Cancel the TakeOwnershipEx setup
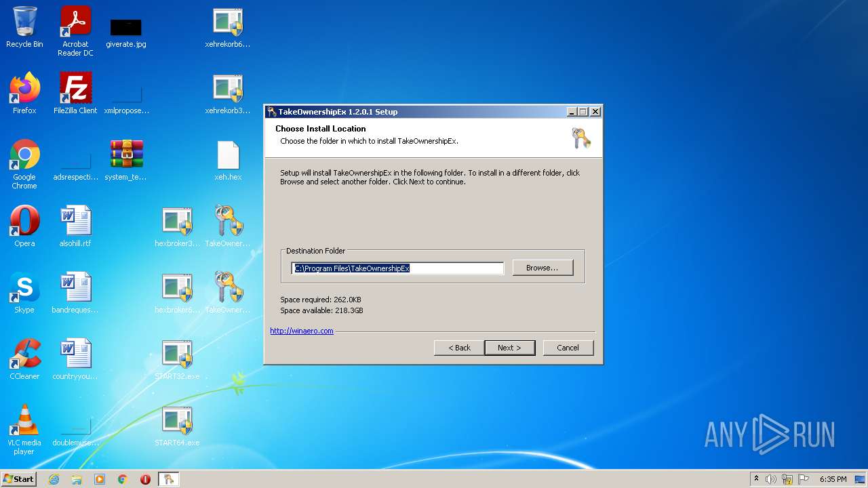 pos(568,348)
